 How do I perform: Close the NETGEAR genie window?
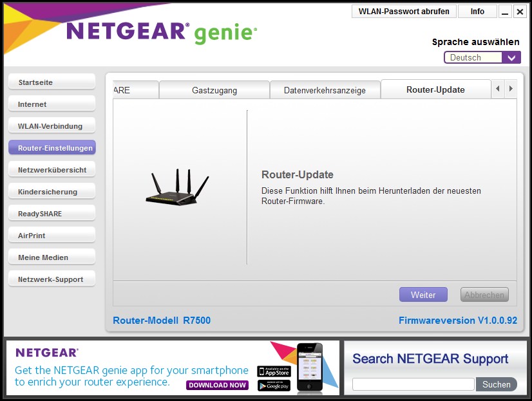[x=520, y=12]
